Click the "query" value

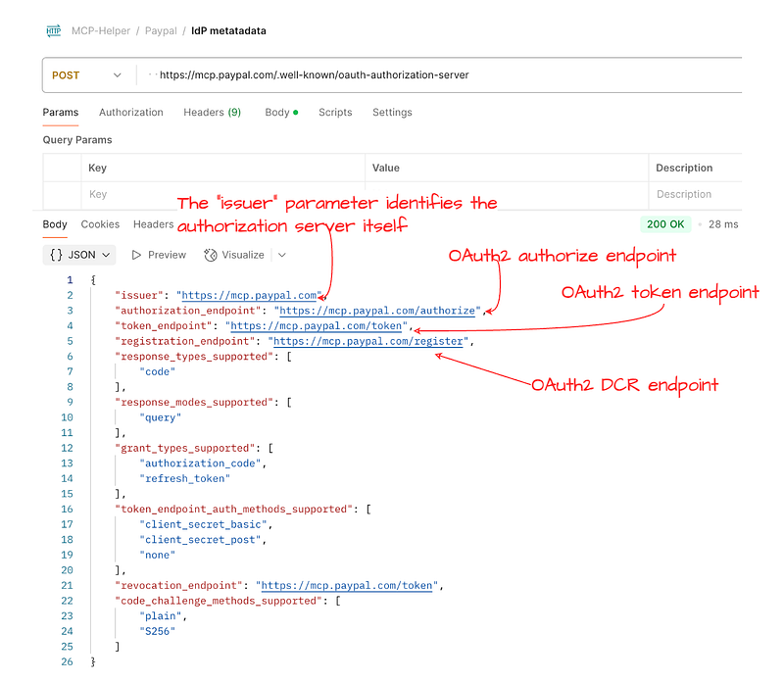pyautogui.click(x=161, y=417)
